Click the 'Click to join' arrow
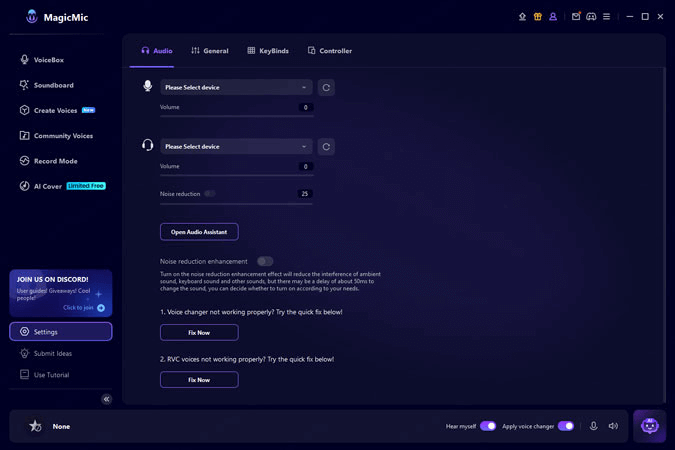This screenshot has width=675, height=450. pyautogui.click(x=101, y=308)
